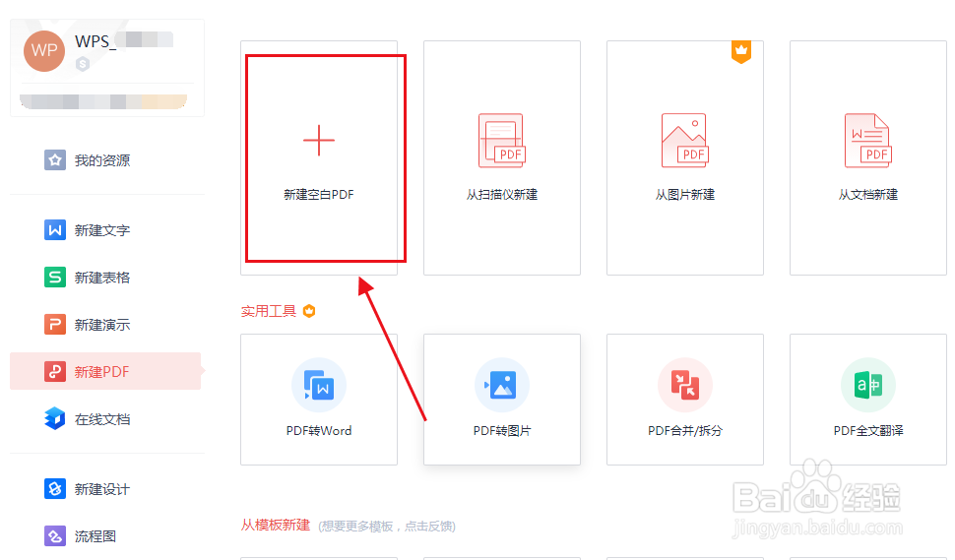
Task: Click the red plus icon for blank PDF
Action: pyautogui.click(x=319, y=141)
